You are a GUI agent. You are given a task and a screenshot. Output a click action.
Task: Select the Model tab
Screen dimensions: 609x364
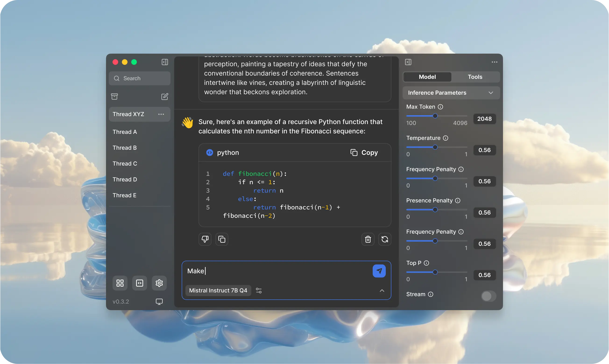click(x=427, y=77)
